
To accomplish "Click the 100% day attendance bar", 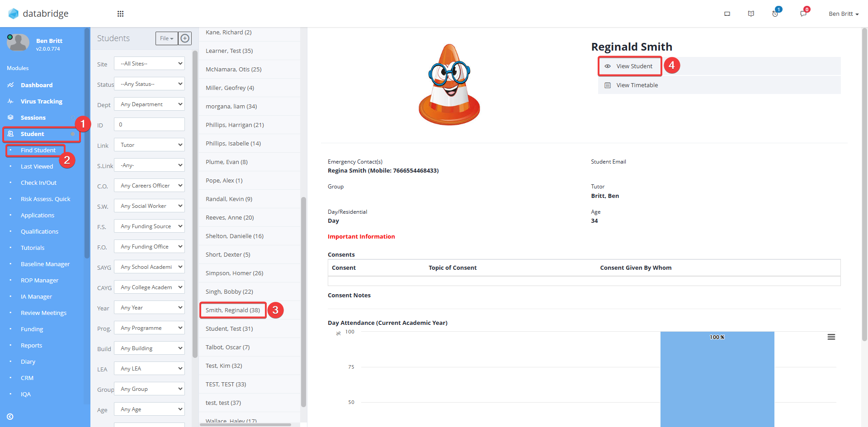I will [717, 379].
